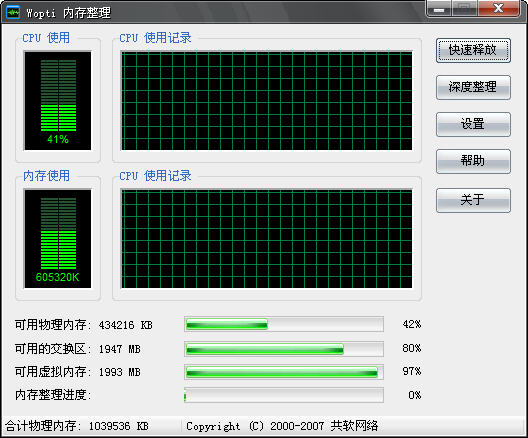Click the 内存整理进度 label
Screen dimensions: 528x438
point(53,395)
